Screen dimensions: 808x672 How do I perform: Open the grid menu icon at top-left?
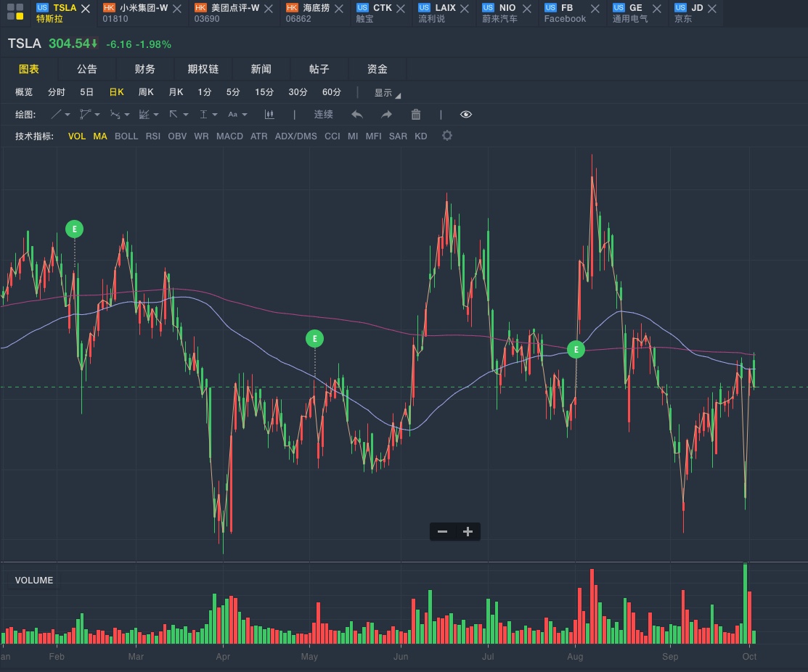pyautogui.click(x=15, y=12)
